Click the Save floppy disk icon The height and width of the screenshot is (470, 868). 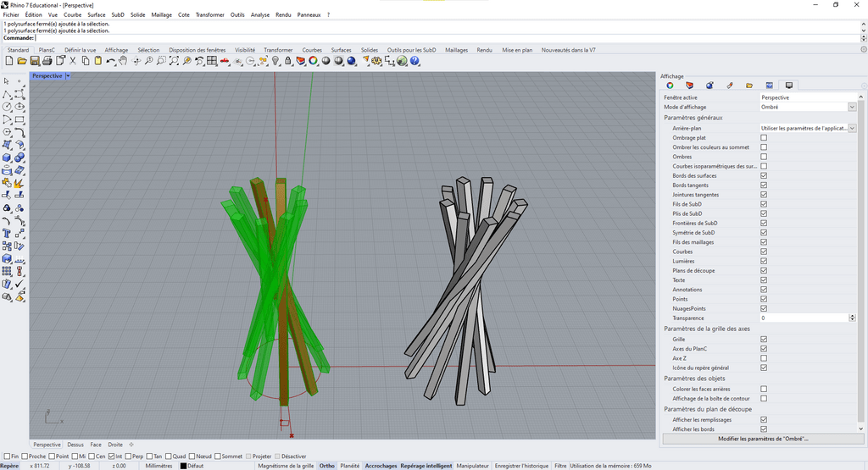click(x=34, y=61)
